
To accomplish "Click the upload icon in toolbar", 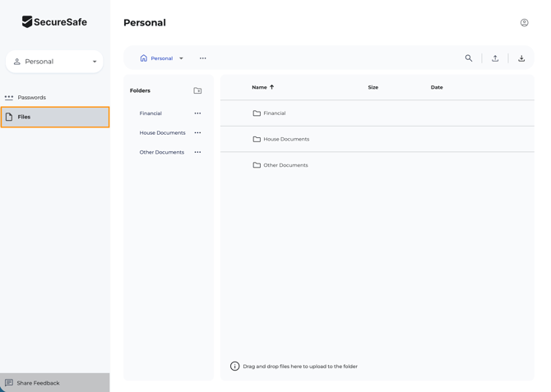I will click(x=495, y=58).
